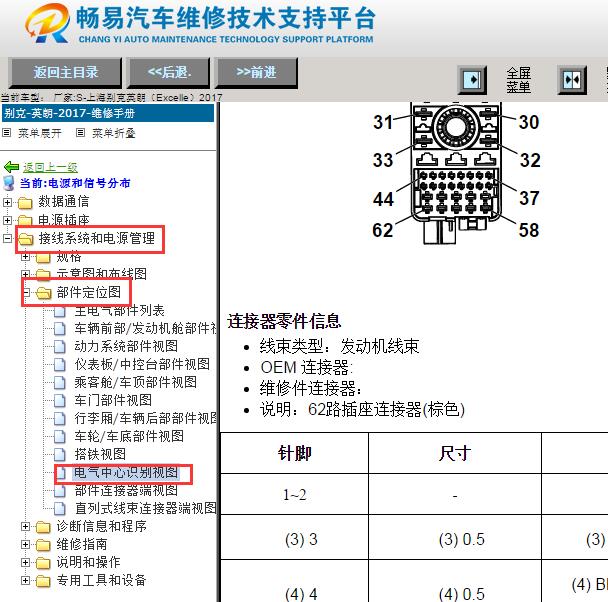
Task: Click folder icon of 接线系统和电源管理
Action: tap(26, 239)
